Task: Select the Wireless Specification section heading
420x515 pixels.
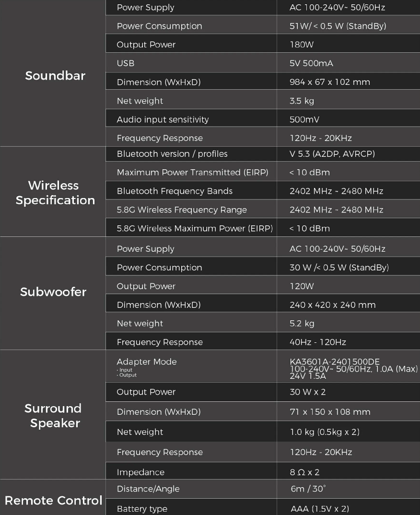Action: (x=55, y=193)
